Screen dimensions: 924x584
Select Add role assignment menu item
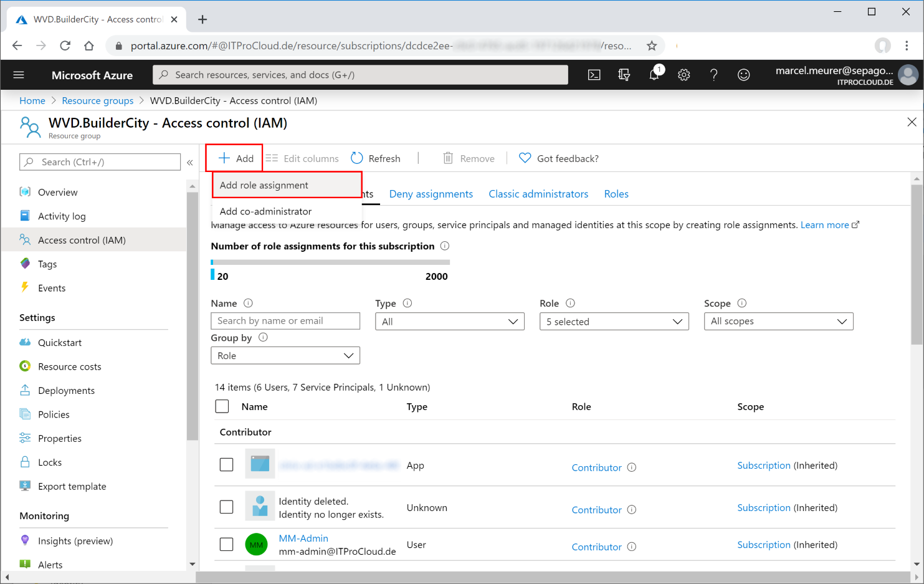287,185
